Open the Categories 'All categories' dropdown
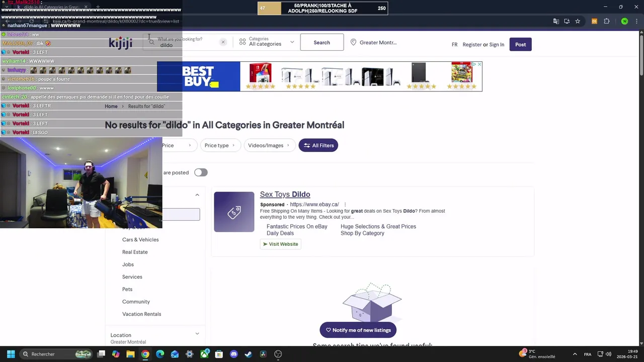644x362 pixels. pyautogui.click(x=267, y=42)
